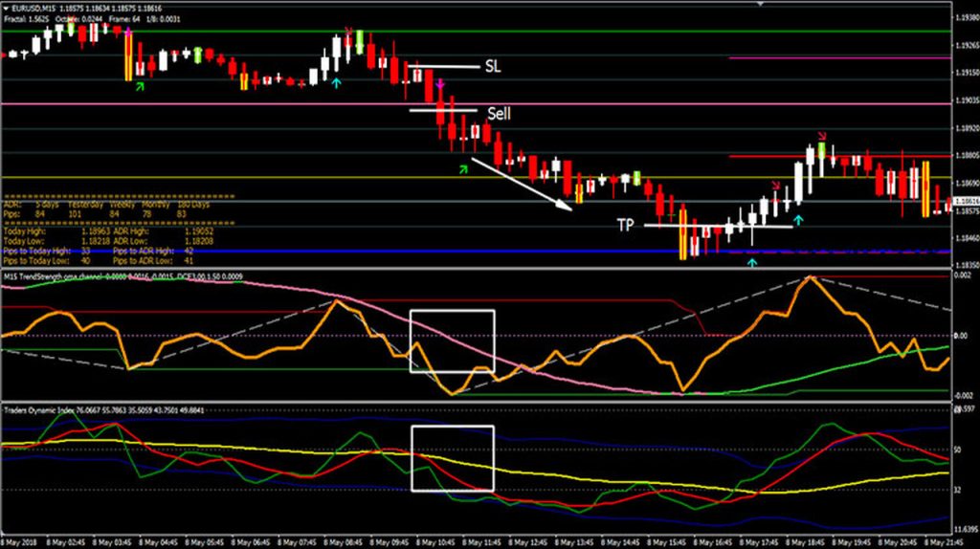
Task: Click the -0.002 TrendStrength scale label
Action: [962, 395]
